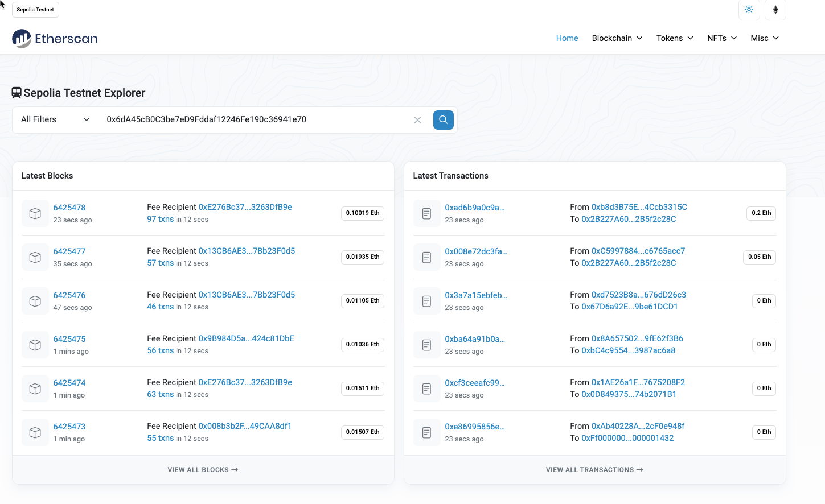Clear the search field with the X icon
Image resolution: width=825 pixels, height=504 pixels.
tap(417, 120)
